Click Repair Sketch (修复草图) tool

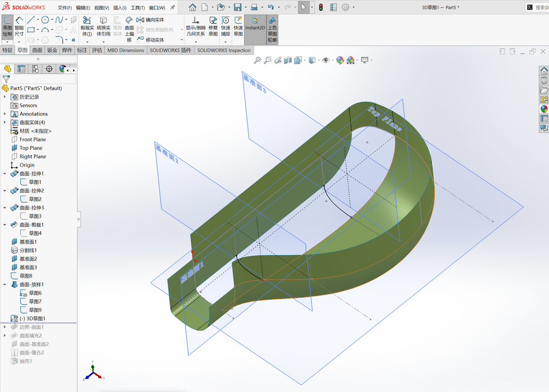click(x=213, y=27)
